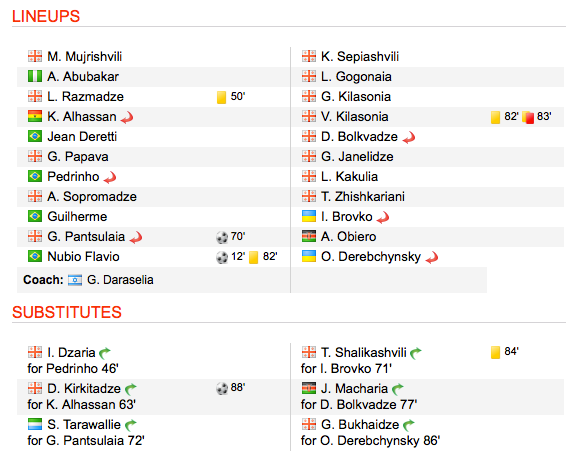Click the yellow card icon for L. Razmadze
The height and width of the screenshot is (451, 566).
pyautogui.click(x=221, y=97)
